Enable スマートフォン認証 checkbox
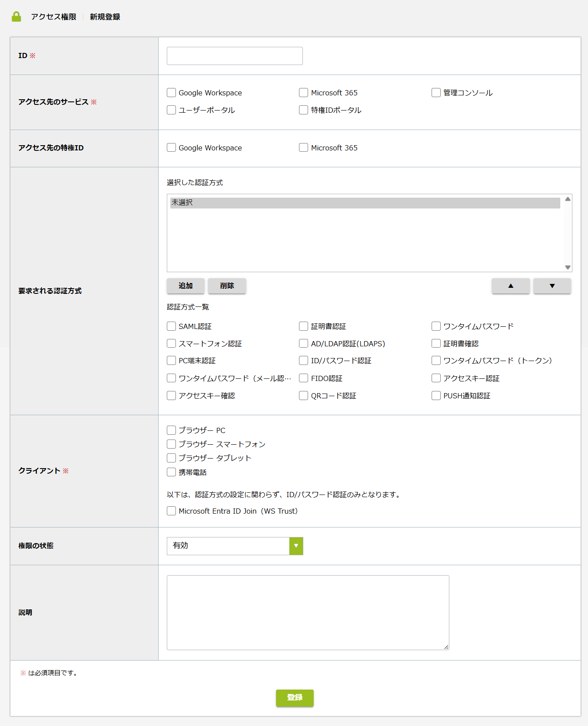Viewport: 588px width, 726px height. [x=172, y=344]
